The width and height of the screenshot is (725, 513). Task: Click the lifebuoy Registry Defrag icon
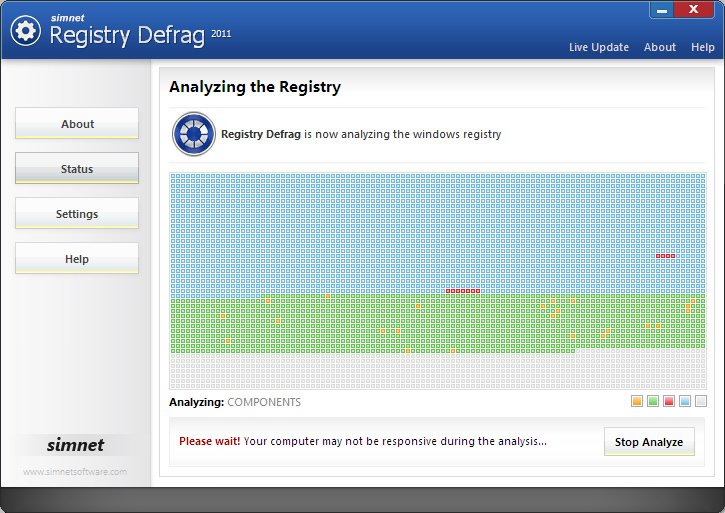193,134
